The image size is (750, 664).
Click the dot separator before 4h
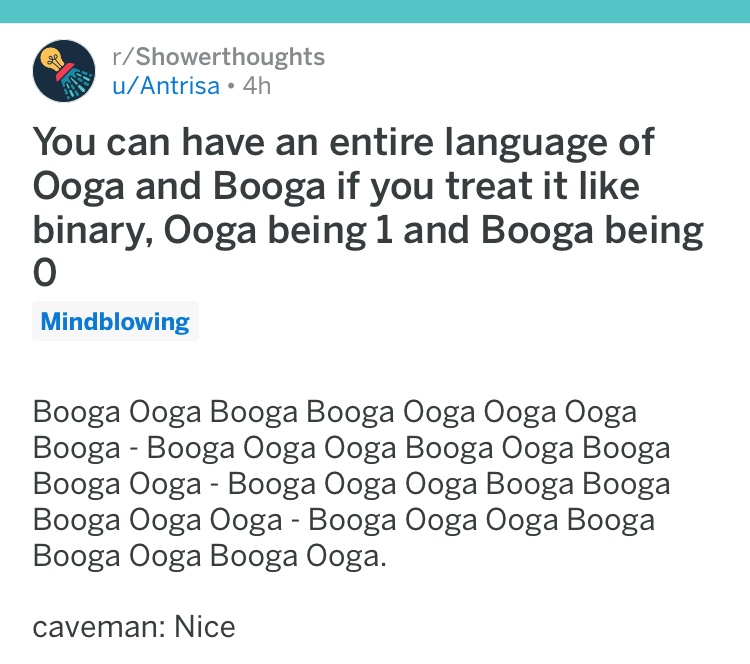(x=232, y=87)
